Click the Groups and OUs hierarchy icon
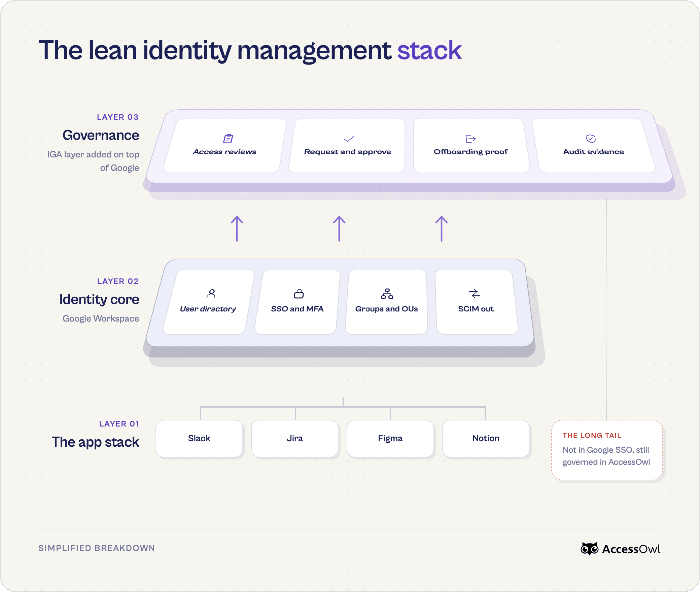 tap(387, 294)
